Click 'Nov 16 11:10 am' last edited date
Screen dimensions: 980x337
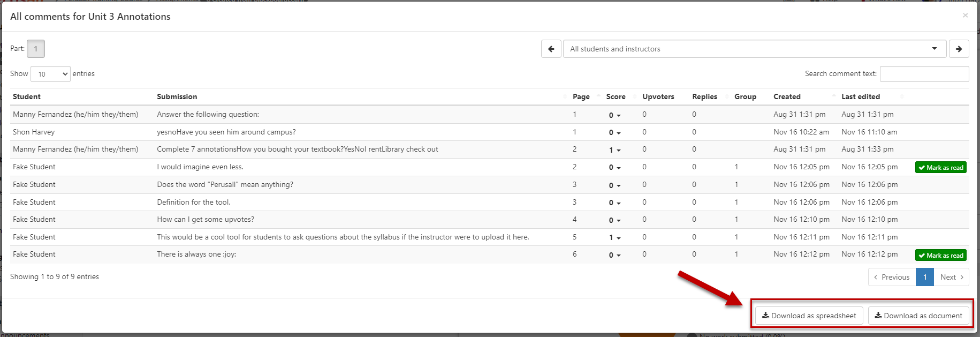(869, 132)
